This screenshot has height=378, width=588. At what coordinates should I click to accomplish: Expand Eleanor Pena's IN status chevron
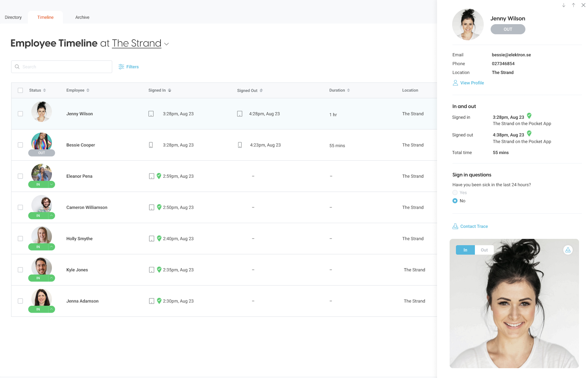tap(51, 185)
